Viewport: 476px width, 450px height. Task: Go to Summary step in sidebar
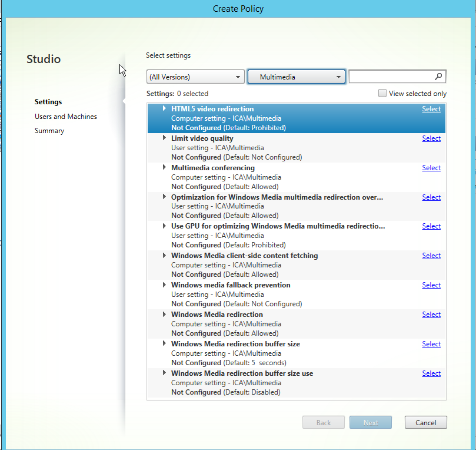pyautogui.click(x=49, y=131)
